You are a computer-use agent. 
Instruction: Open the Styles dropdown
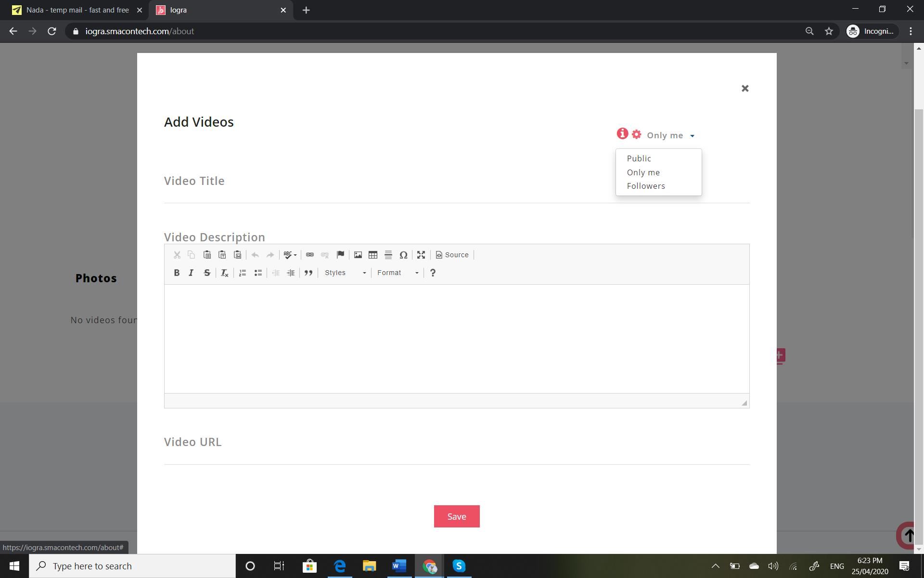[345, 273]
